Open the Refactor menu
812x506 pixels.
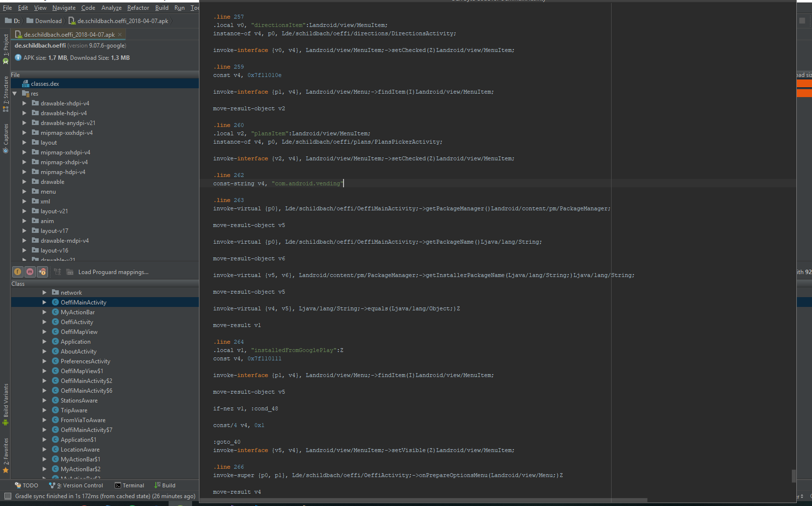pyautogui.click(x=138, y=8)
